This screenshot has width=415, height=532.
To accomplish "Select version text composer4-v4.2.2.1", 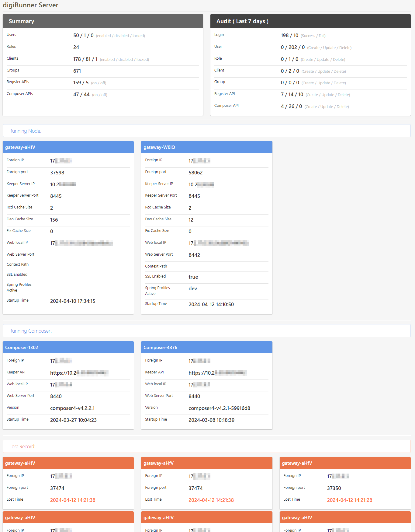I will [x=72, y=408].
